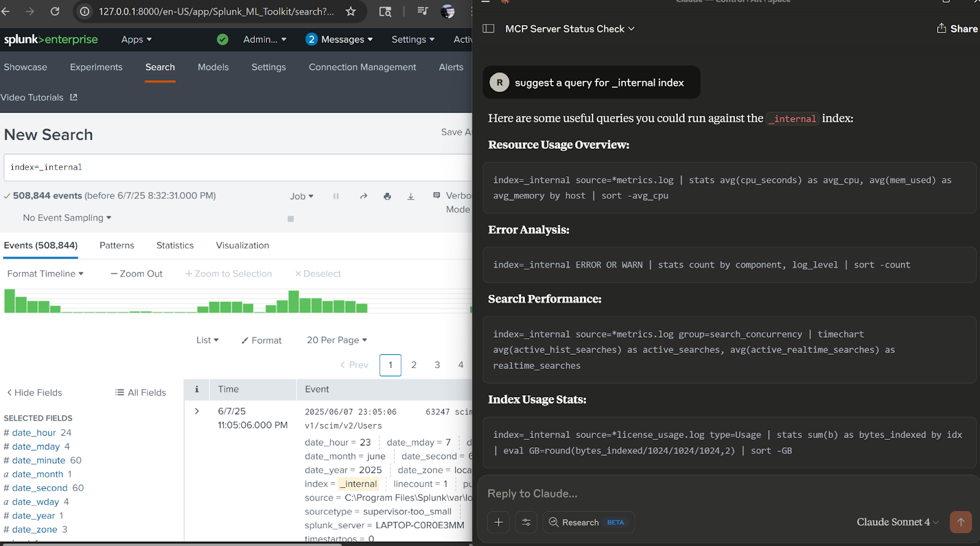Click the Splunk enterprise logo

pyautogui.click(x=51, y=39)
